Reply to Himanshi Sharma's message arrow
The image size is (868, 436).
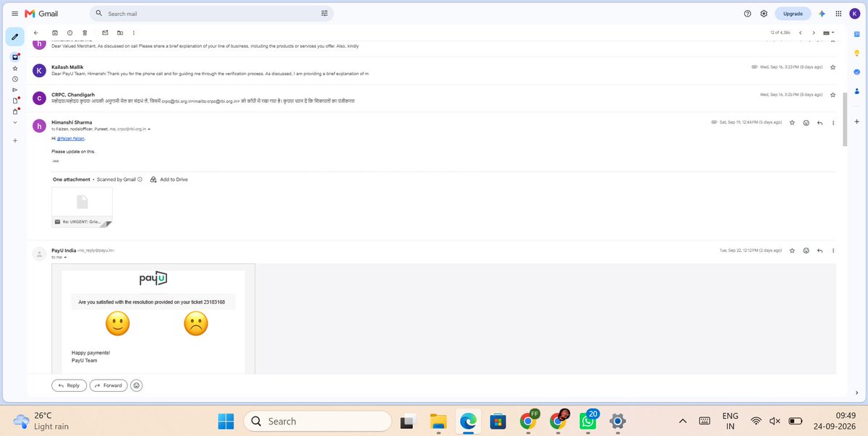(820, 123)
